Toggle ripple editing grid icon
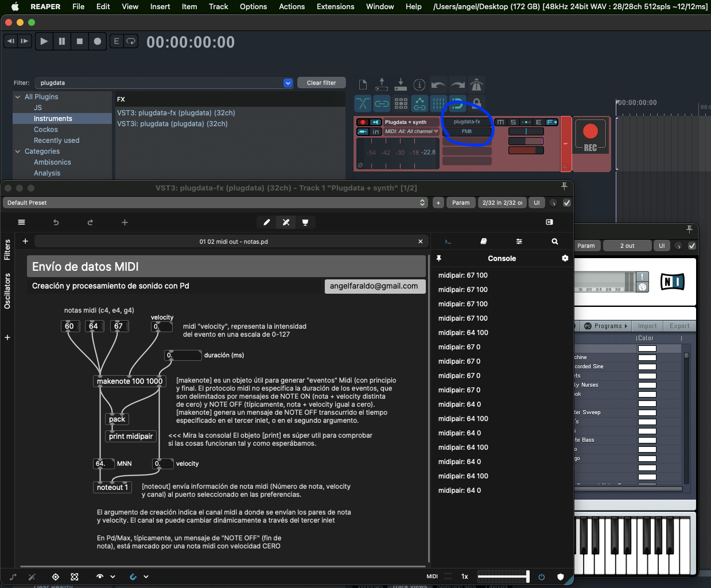 click(x=401, y=104)
